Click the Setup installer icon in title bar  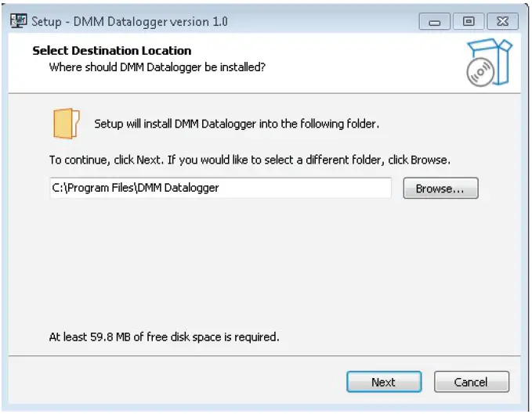[x=17, y=21]
